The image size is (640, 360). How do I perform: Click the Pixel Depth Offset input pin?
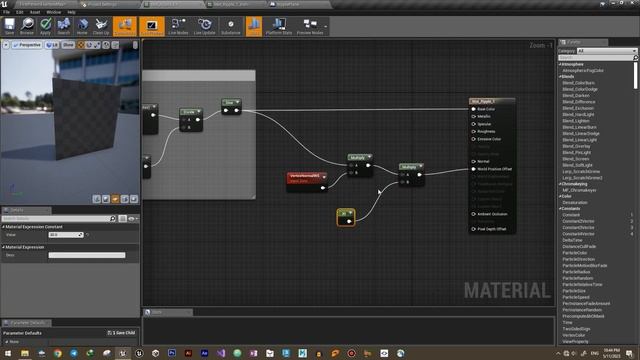pos(473,229)
